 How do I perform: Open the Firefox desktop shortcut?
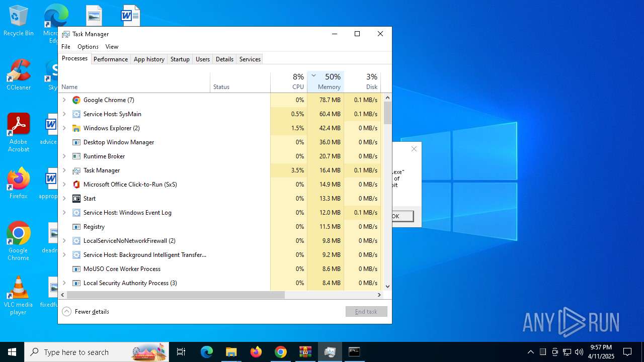tap(19, 184)
